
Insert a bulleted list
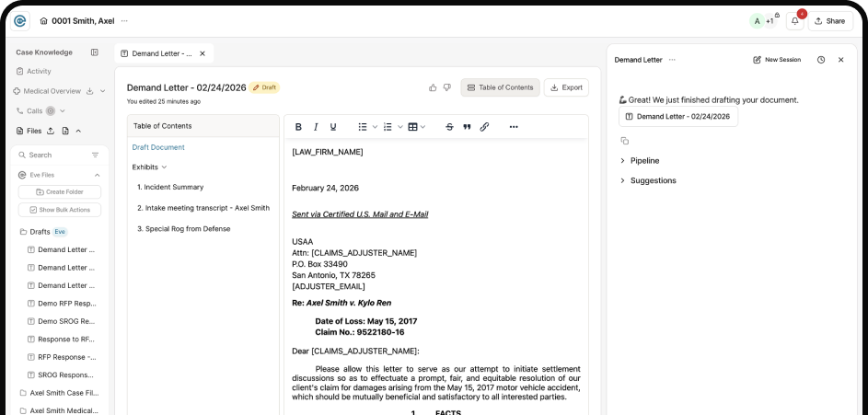pyautogui.click(x=363, y=127)
